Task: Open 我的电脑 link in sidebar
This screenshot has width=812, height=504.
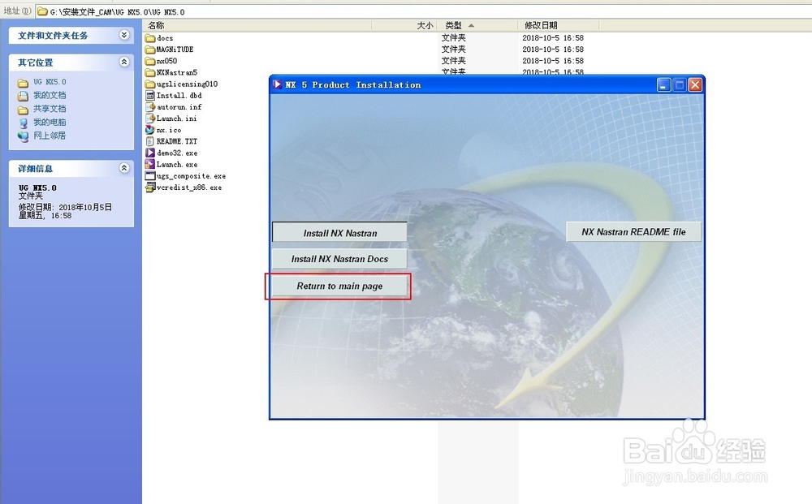Action: (50, 122)
